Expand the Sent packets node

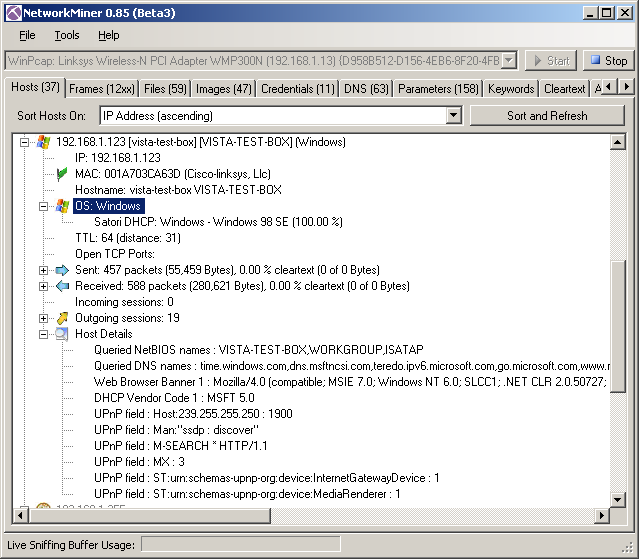[x=43, y=270]
